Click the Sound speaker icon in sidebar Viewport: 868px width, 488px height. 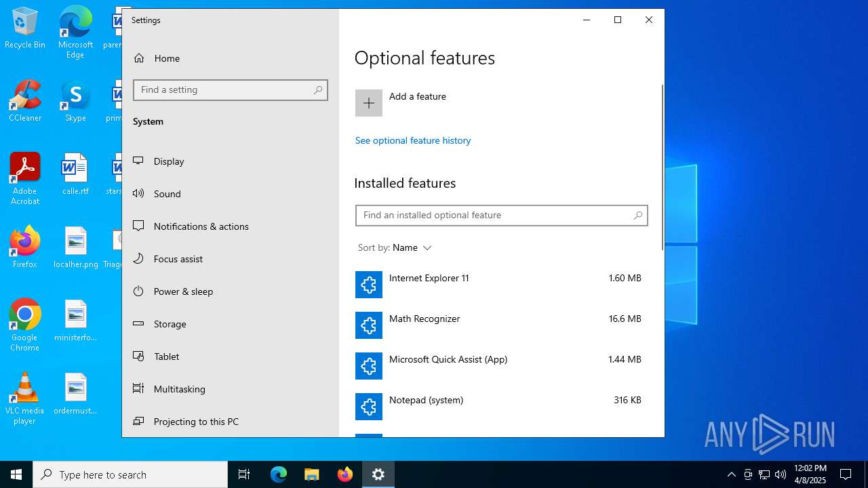point(138,193)
